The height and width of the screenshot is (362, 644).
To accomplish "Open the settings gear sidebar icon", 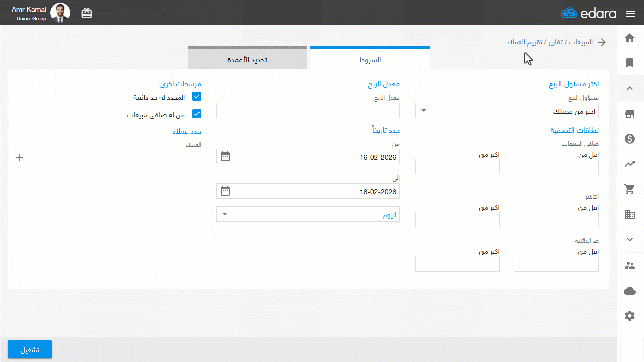I will click(x=630, y=316).
